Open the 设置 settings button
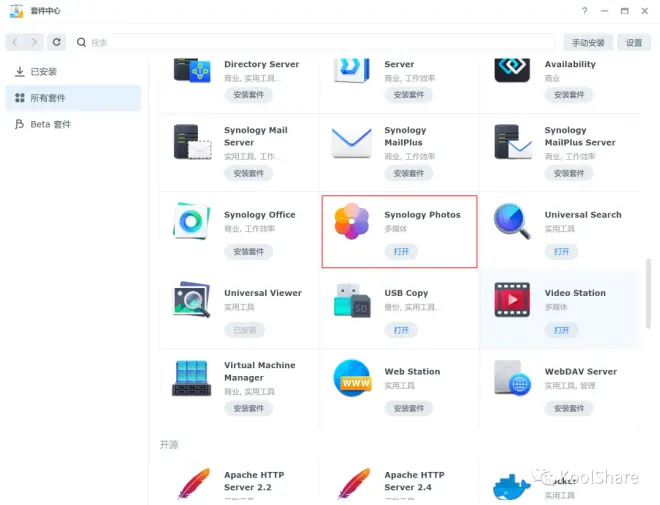 634,43
